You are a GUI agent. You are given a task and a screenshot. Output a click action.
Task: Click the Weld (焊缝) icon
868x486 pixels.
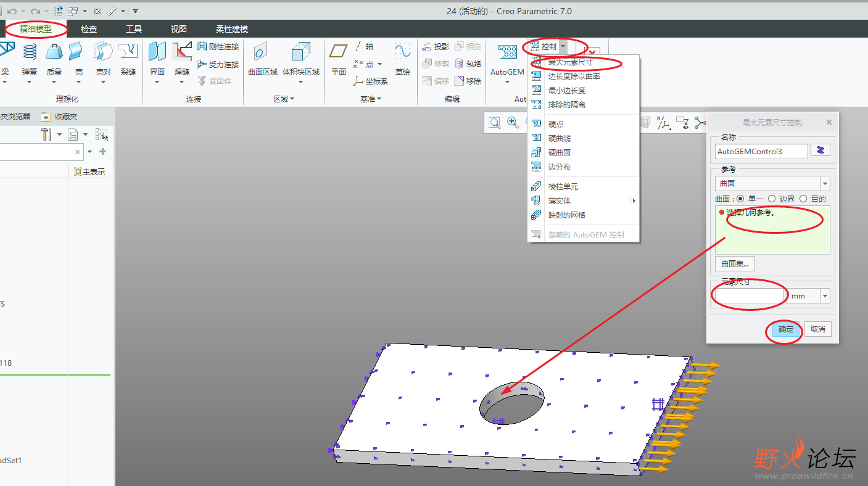click(182, 52)
